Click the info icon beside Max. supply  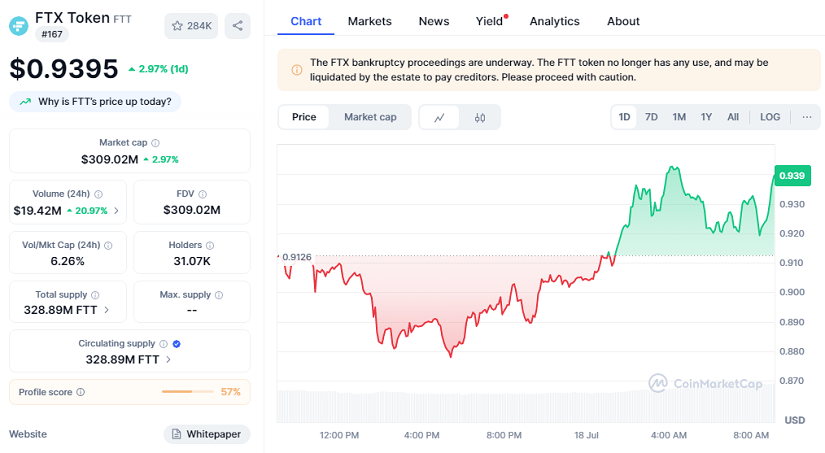coord(219,295)
